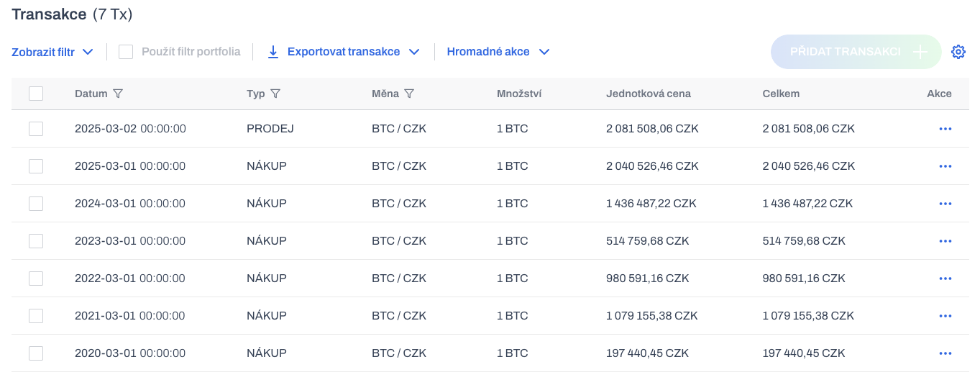Screen dimensions: 980x380
Task: Select the 2025-03-01 transaction checkbox
Action: 36,166
